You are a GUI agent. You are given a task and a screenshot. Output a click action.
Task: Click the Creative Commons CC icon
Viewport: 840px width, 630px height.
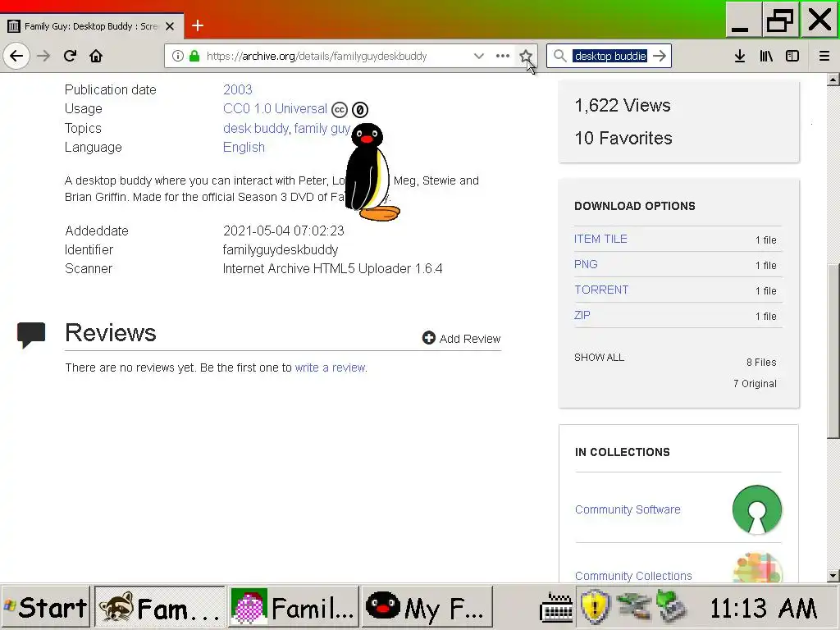(x=340, y=110)
